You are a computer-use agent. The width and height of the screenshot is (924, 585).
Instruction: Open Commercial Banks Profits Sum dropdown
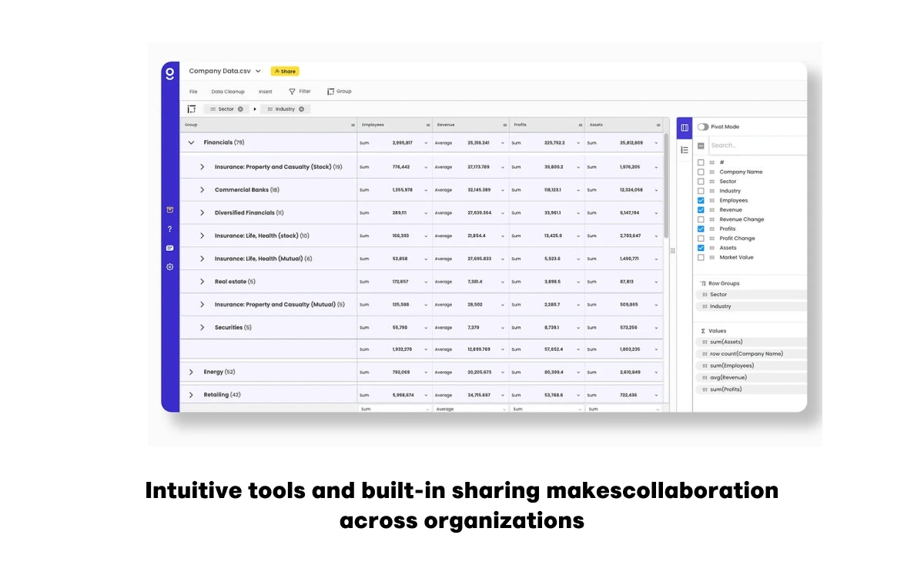point(579,190)
